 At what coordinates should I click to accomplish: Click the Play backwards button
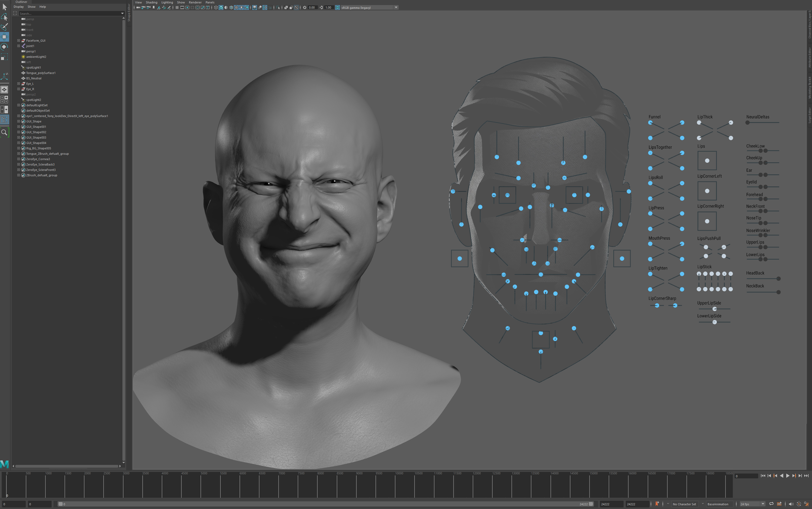(782, 476)
